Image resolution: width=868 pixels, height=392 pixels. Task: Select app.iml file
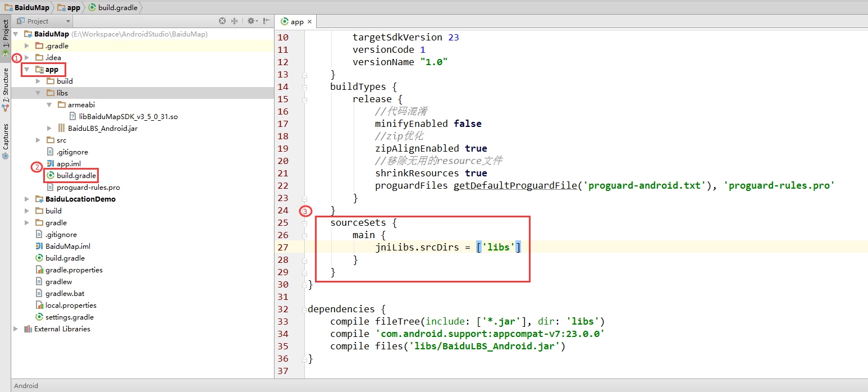(68, 164)
